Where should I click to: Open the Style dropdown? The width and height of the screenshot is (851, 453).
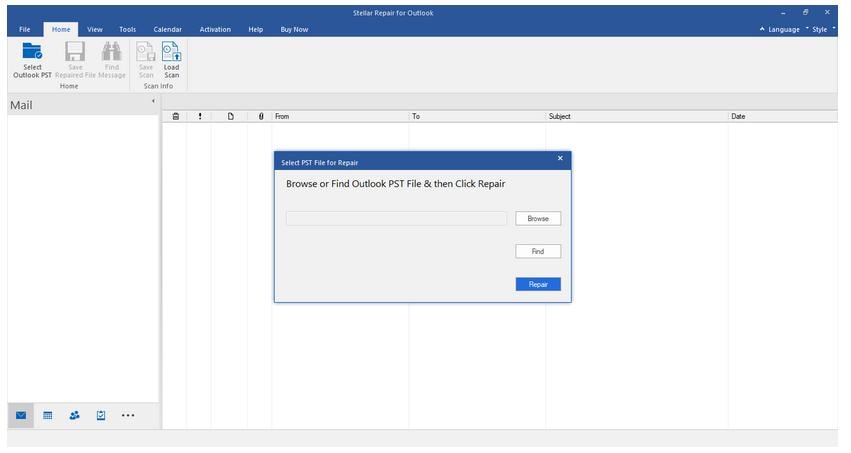coord(820,29)
